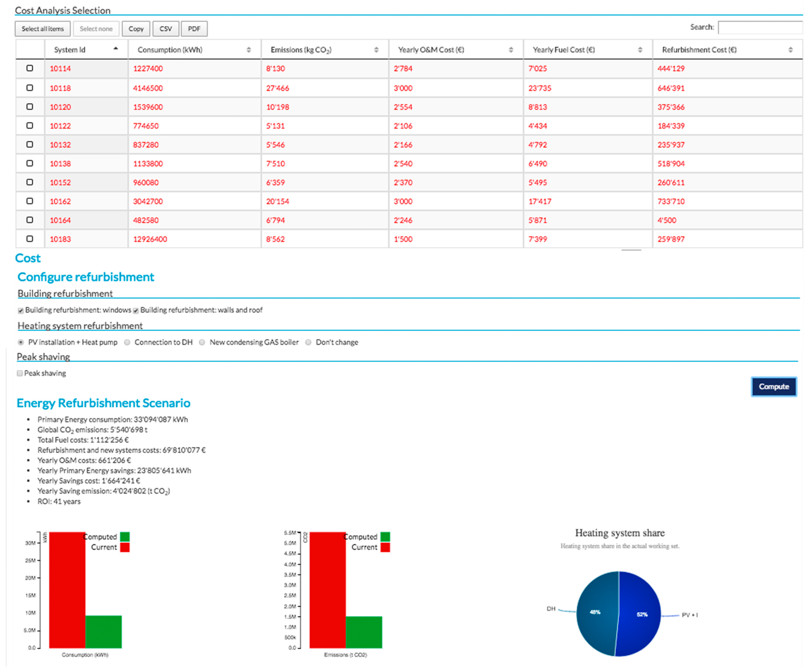
Task: Enable the Peak shaving checkbox
Action: [x=20, y=373]
